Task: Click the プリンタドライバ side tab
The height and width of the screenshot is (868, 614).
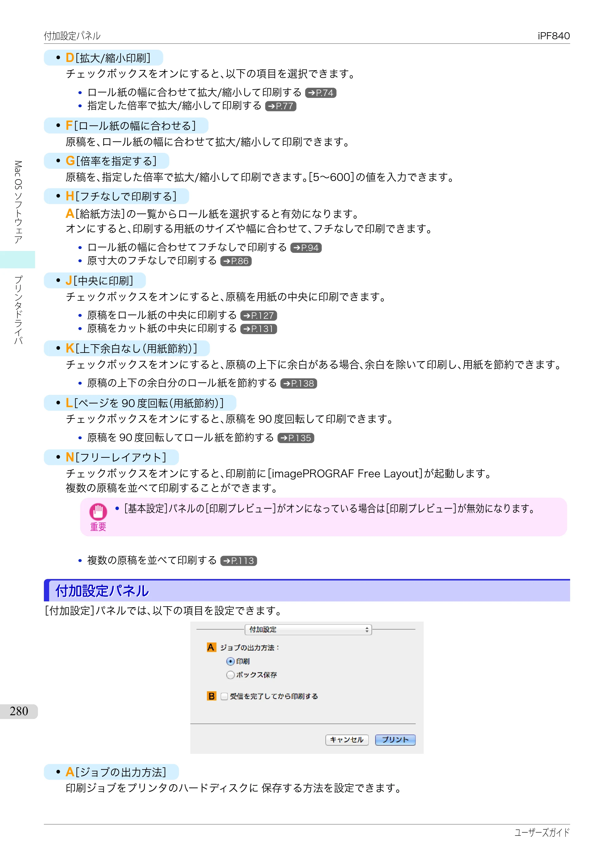Action: point(18,310)
